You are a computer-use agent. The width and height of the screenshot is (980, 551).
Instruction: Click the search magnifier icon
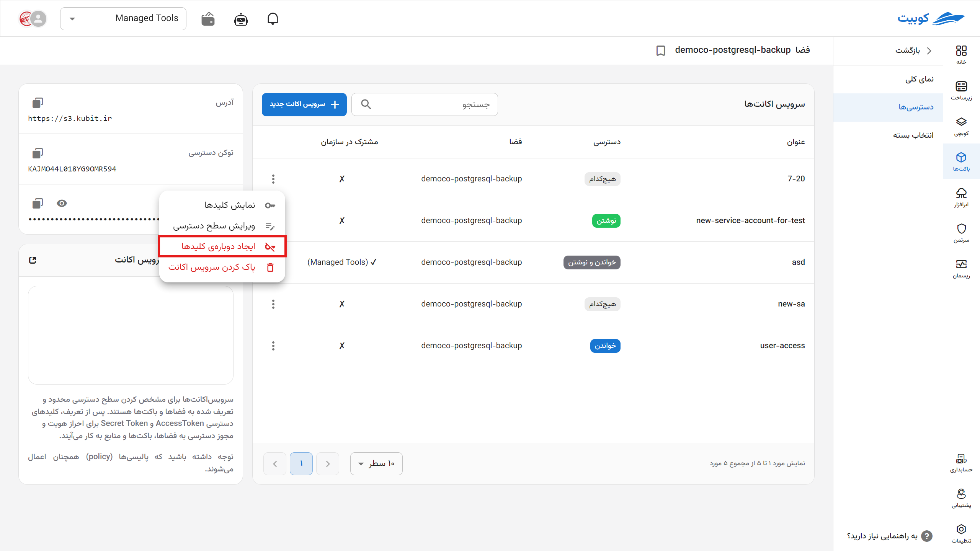(366, 104)
